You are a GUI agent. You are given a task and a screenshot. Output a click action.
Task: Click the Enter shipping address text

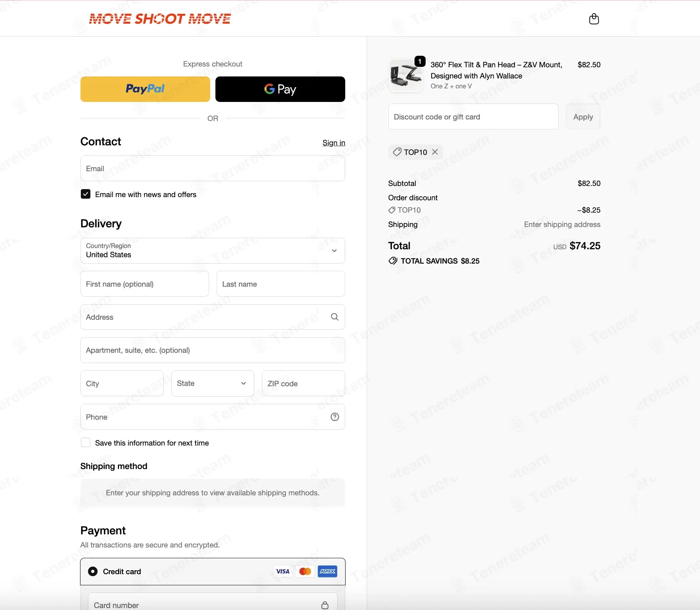[562, 224]
